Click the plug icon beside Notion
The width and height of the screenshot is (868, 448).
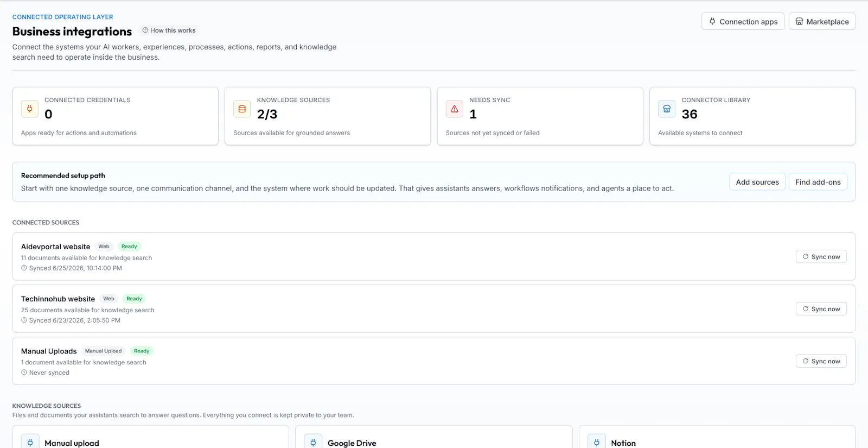click(x=597, y=443)
